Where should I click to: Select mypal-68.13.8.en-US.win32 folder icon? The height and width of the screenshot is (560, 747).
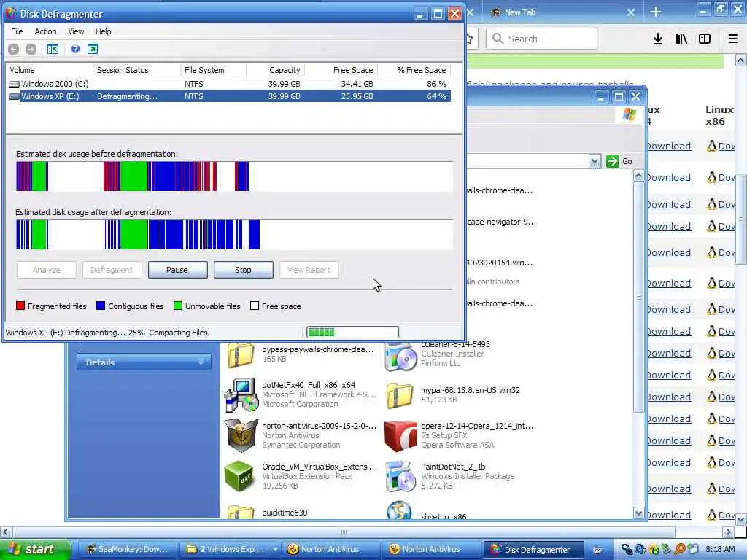[x=399, y=395]
